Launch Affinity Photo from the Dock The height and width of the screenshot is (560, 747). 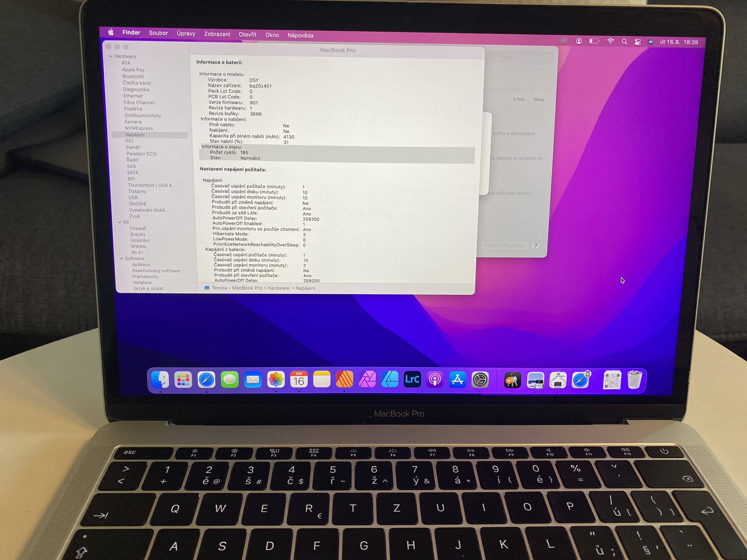click(x=367, y=379)
